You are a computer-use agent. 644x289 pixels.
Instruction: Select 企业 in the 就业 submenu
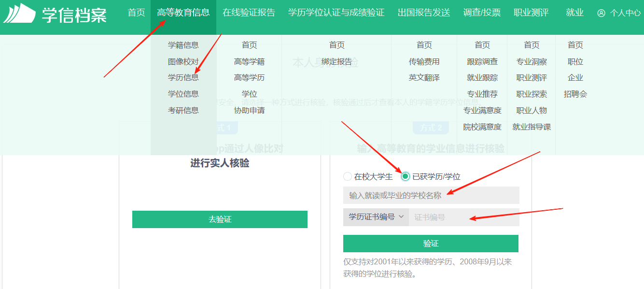575,77
